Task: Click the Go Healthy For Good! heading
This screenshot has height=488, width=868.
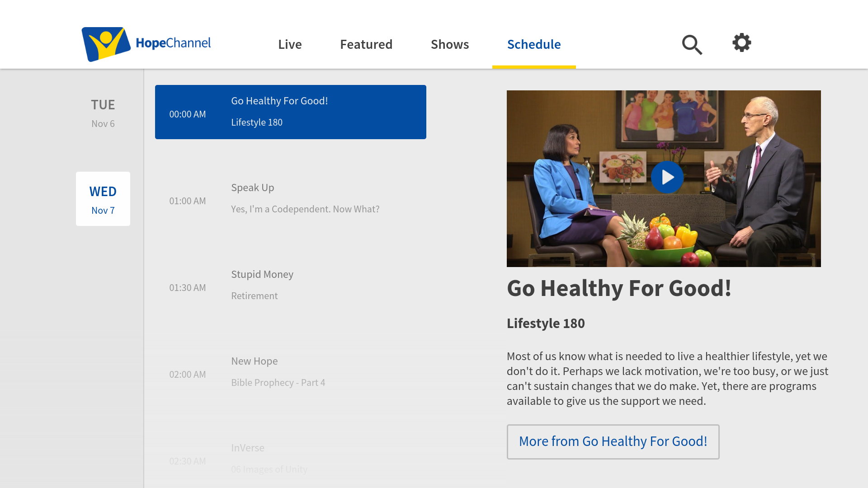Action: (618, 288)
